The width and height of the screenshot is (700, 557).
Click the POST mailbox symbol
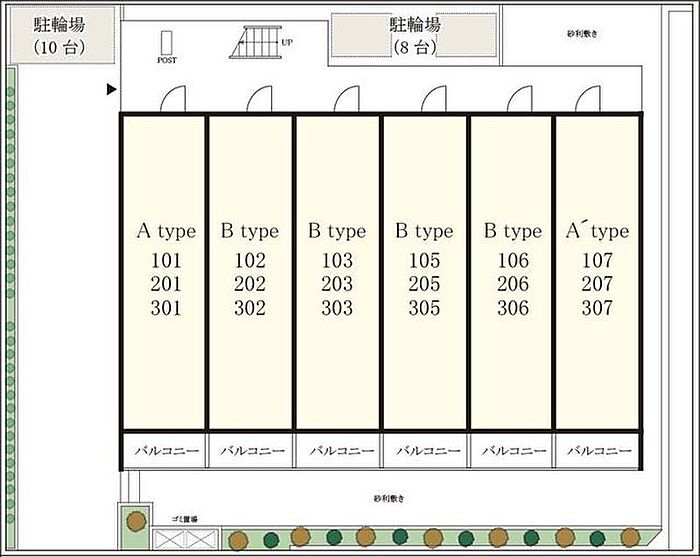click(x=167, y=44)
